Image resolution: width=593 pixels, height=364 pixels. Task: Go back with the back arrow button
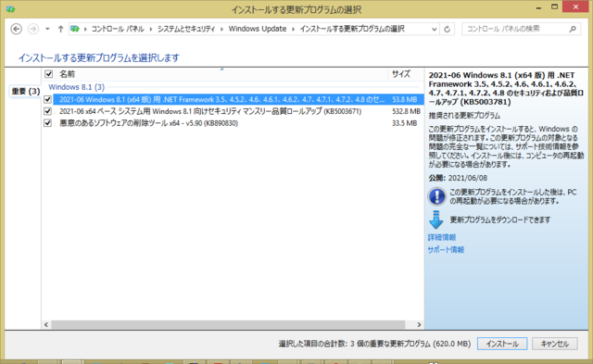(x=17, y=29)
